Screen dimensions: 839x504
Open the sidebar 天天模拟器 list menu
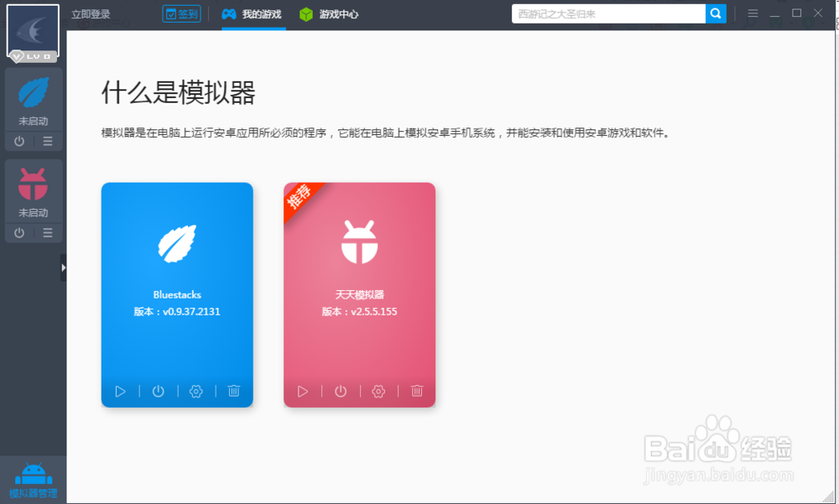[48, 233]
